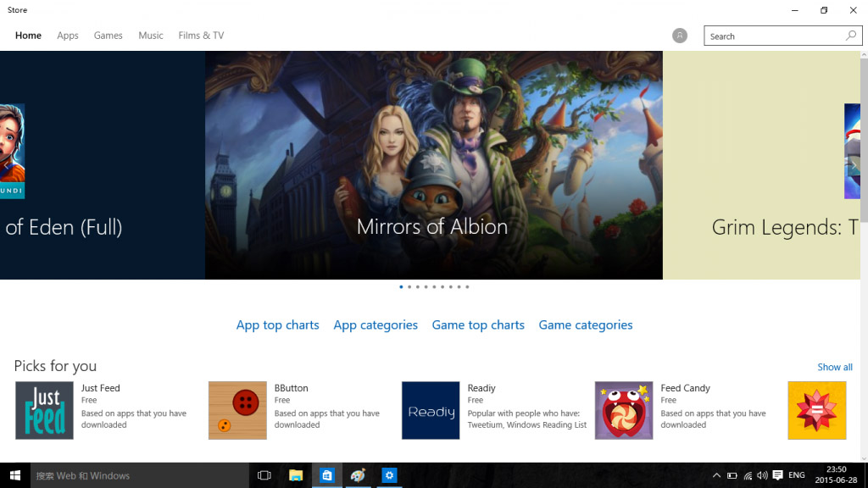The height and width of the screenshot is (488, 868).
Task: Open the BButton app icon
Action: pyautogui.click(x=237, y=411)
